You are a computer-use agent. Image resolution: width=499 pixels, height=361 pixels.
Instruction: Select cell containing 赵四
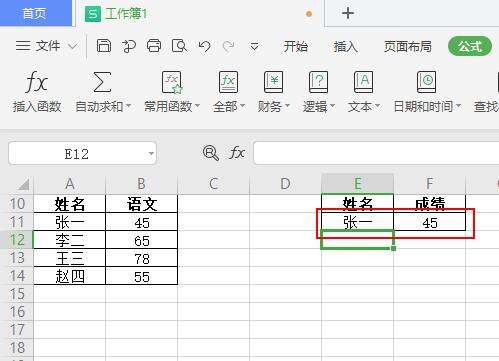[x=69, y=276]
